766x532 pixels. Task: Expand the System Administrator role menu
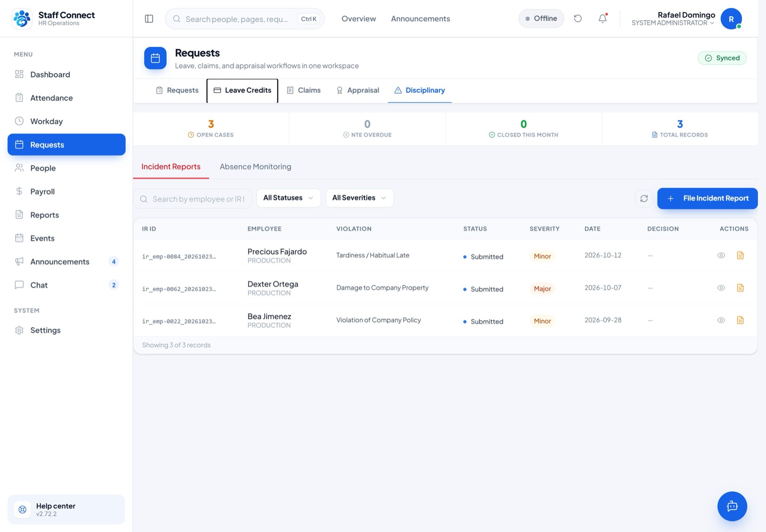pyautogui.click(x=673, y=23)
